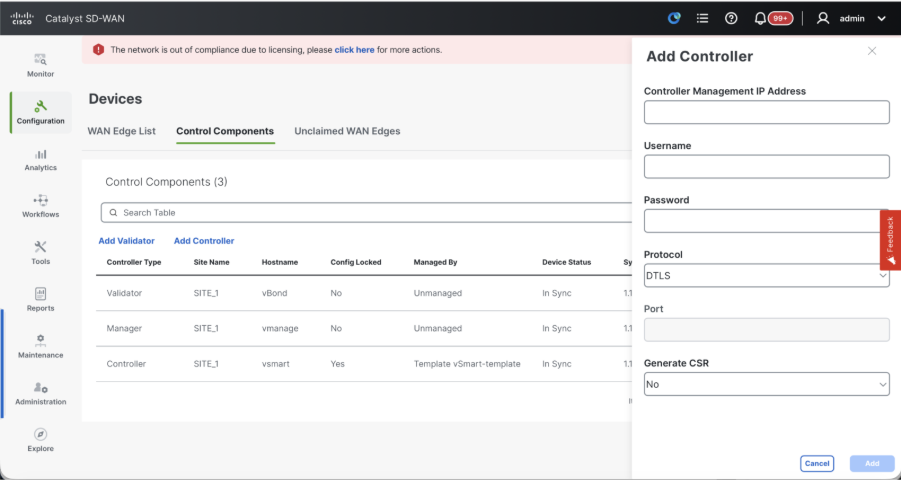
Task: Go to Workflows in the sidebar
Action: (41, 206)
